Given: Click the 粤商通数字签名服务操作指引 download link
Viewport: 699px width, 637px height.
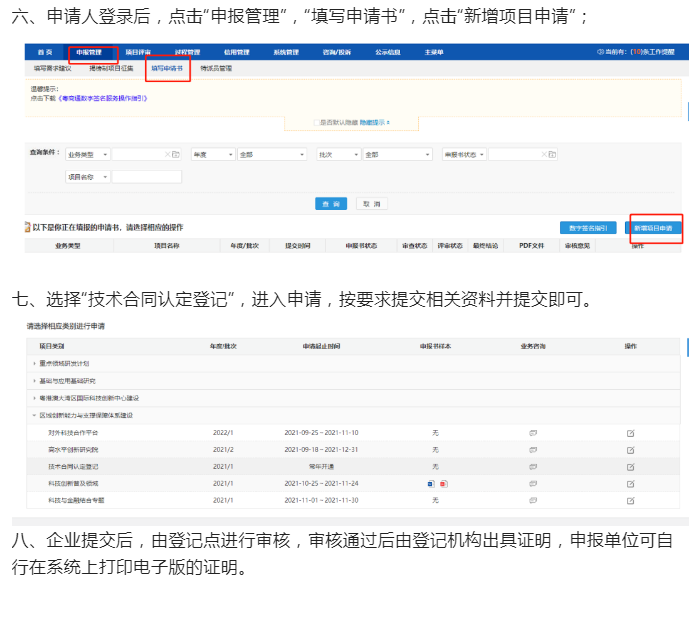Looking at the screenshot, I should [x=103, y=99].
